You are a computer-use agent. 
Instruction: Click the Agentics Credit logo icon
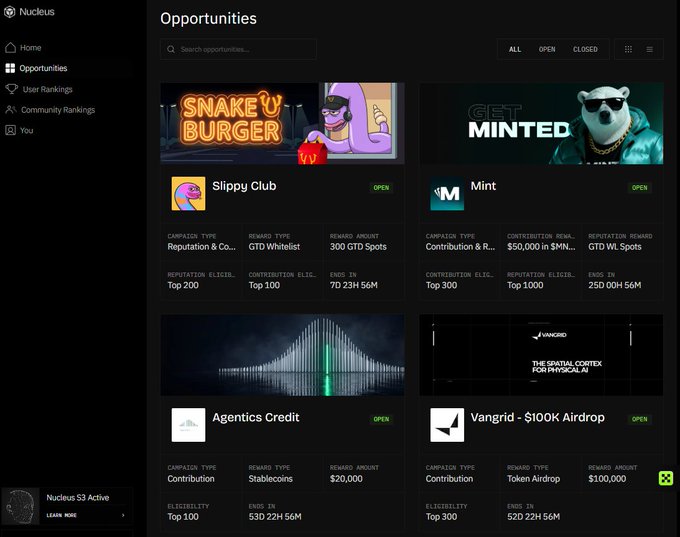188,425
